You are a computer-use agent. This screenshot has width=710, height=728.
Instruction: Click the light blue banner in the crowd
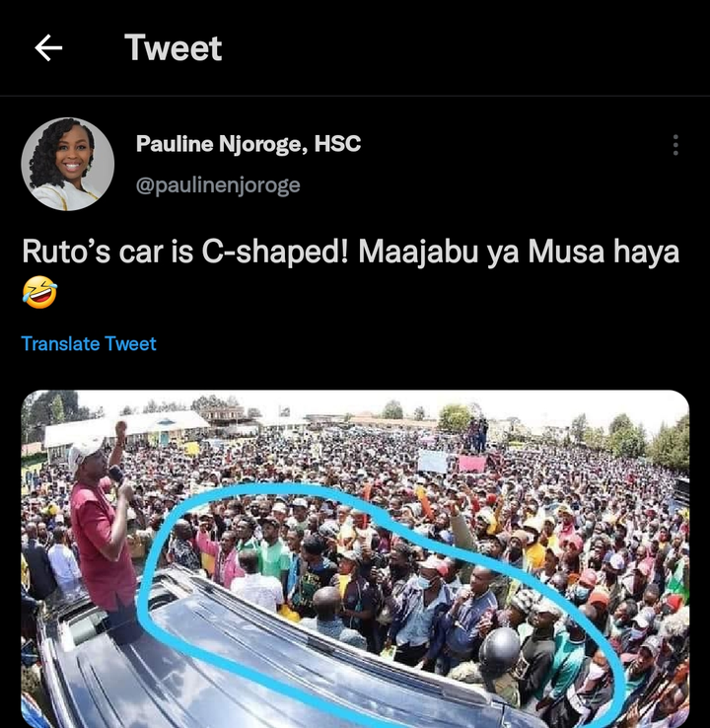pos(433,462)
